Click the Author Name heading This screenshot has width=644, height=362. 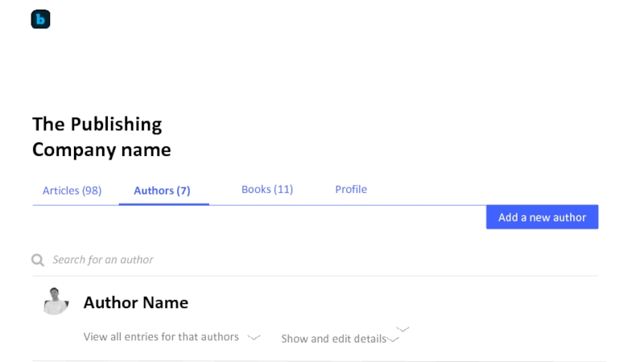(136, 303)
